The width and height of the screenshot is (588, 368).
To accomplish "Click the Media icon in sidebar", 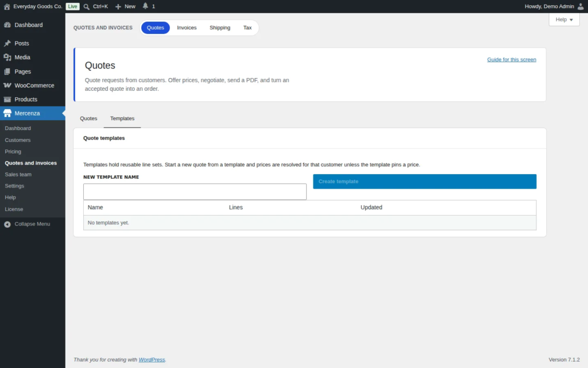I will [x=7, y=57].
